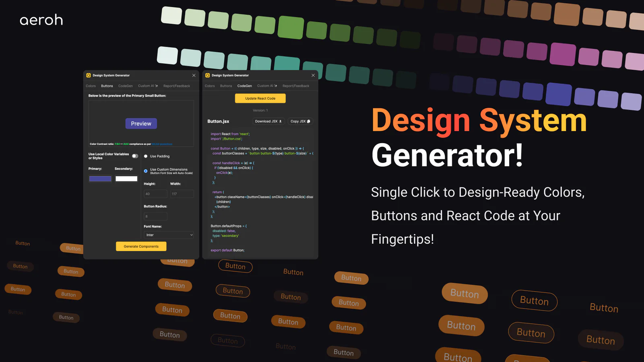Click the Copy JSX button

tap(300, 121)
